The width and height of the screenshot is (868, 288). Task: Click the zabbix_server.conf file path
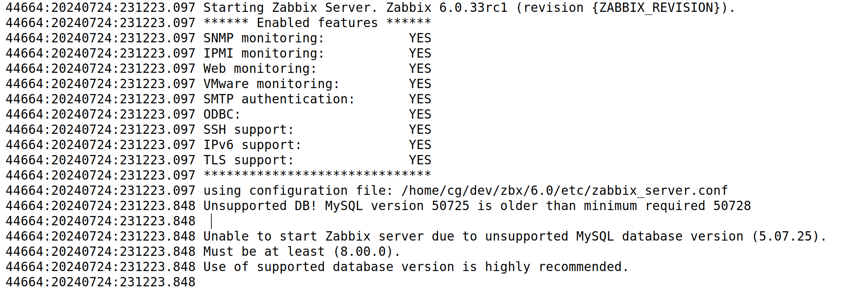565,191
